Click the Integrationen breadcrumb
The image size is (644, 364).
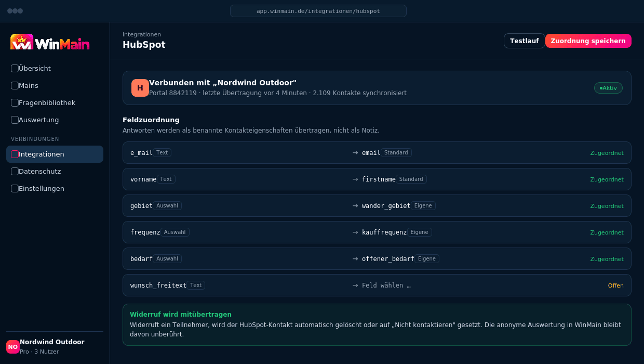[x=142, y=34]
